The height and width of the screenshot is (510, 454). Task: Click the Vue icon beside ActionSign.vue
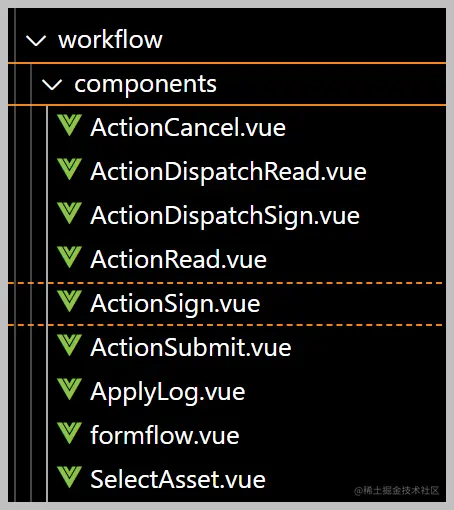[69, 301]
